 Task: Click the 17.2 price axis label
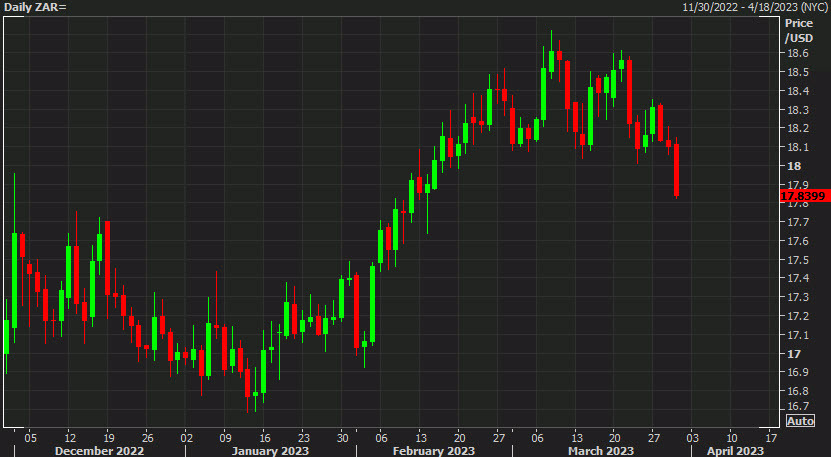pyautogui.click(x=798, y=316)
